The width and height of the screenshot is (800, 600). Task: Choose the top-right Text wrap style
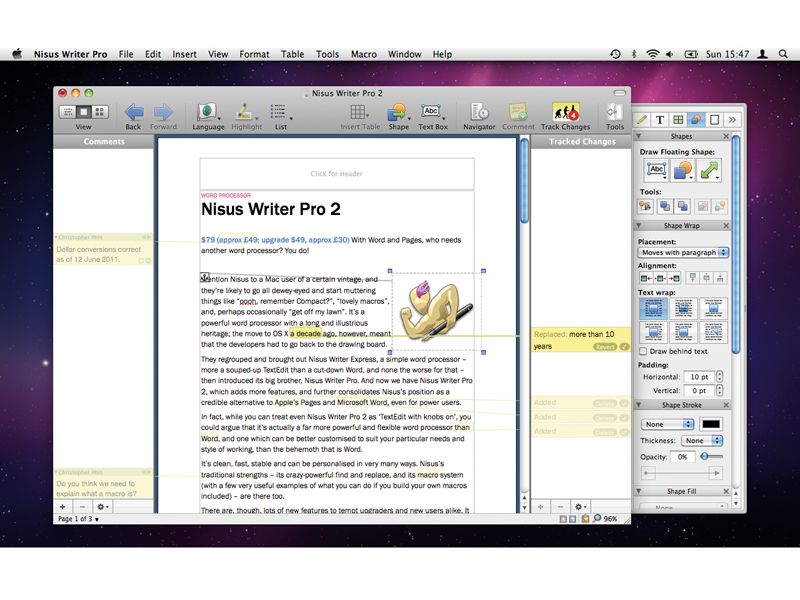click(713, 308)
